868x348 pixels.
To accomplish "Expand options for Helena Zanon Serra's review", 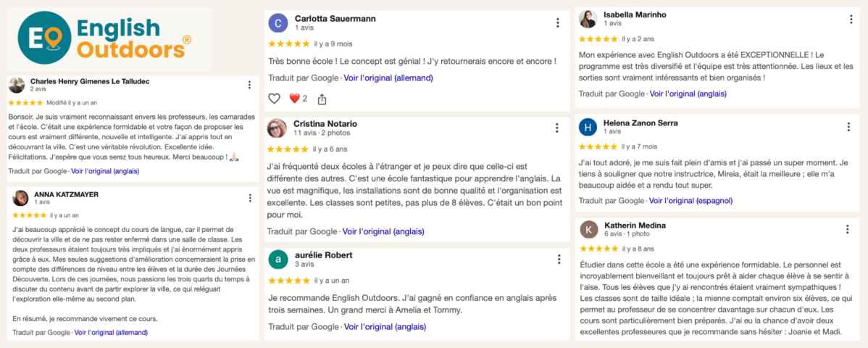I will [848, 127].
